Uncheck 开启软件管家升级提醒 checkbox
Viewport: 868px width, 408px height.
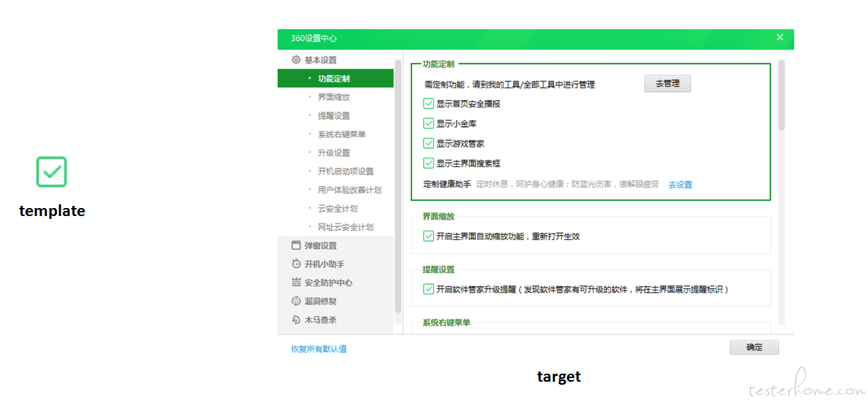(x=428, y=289)
